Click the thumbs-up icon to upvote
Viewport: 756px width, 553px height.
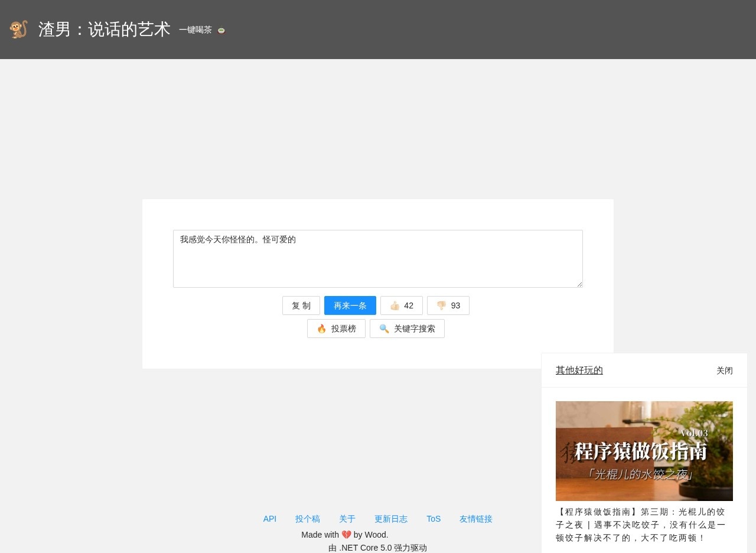tap(395, 305)
